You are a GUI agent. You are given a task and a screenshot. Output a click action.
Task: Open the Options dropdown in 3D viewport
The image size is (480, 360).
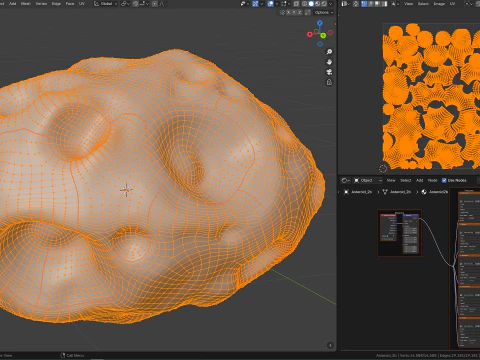point(324,12)
